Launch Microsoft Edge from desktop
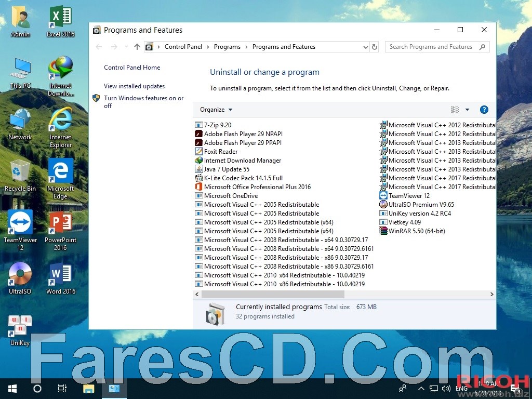532x399 pixels. tap(60, 179)
